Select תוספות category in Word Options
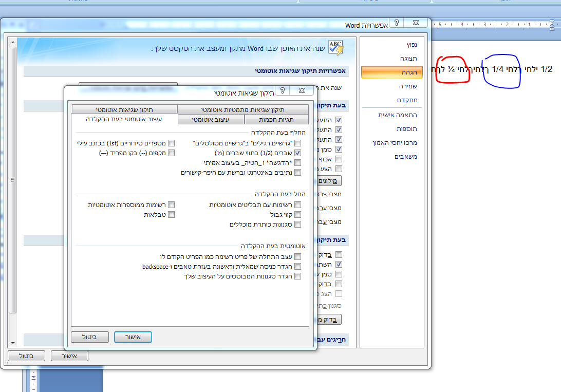 tap(392, 129)
